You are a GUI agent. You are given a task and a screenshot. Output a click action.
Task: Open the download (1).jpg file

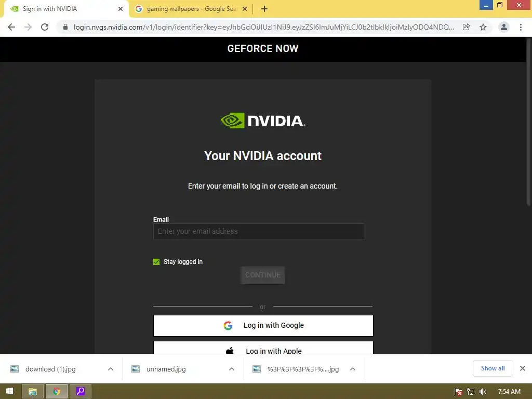tap(50, 369)
